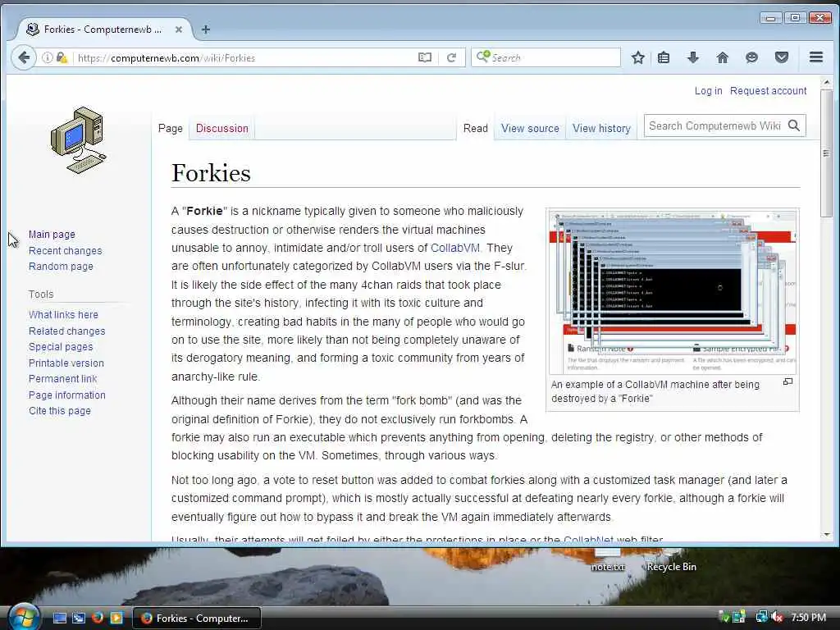Go to Main page in sidebar
Screen dimensions: 840x630
(x=52, y=235)
